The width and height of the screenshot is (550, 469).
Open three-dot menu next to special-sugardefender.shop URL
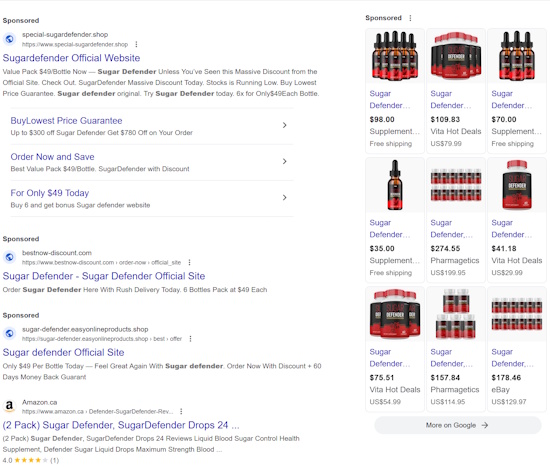click(x=136, y=44)
